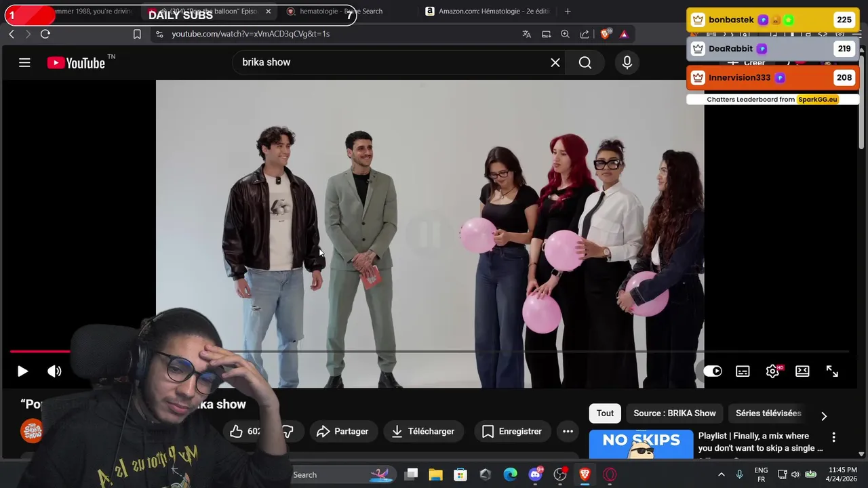The height and width of the screenshot is (488, 868).
Task: Share the video with the Partager button
Action: (342, 431)
